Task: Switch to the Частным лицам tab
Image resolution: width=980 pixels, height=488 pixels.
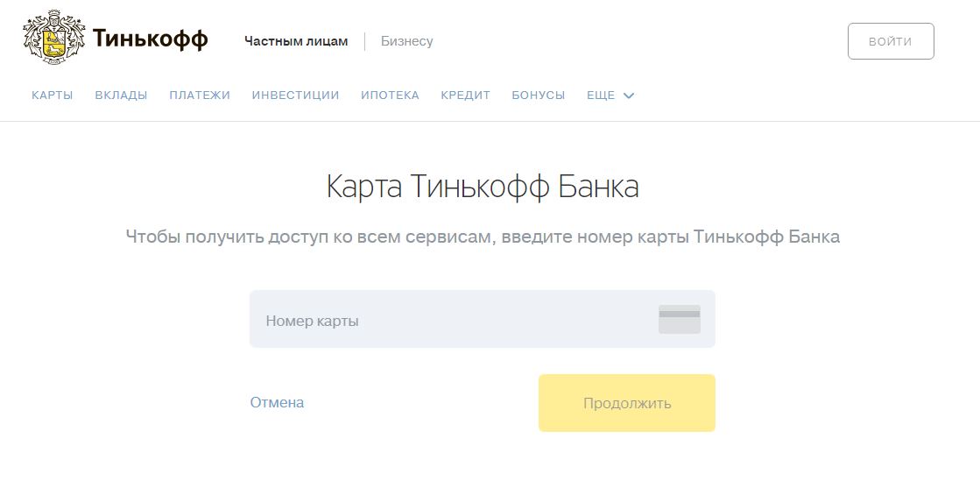Action: coord(296,41)
